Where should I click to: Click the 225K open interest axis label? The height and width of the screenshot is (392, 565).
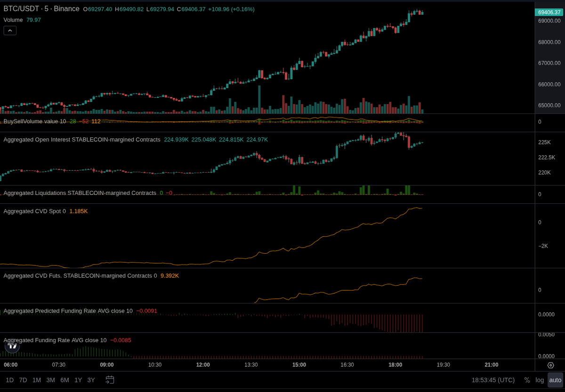[544, 143]
